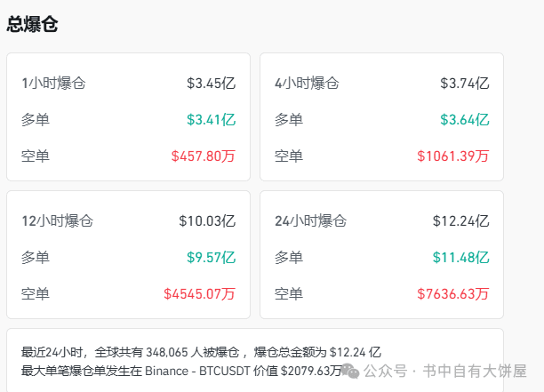The image size is (544, 392).
Task: Click 空单 label in the 12小时爆仓 card
Action: [36, 294]
